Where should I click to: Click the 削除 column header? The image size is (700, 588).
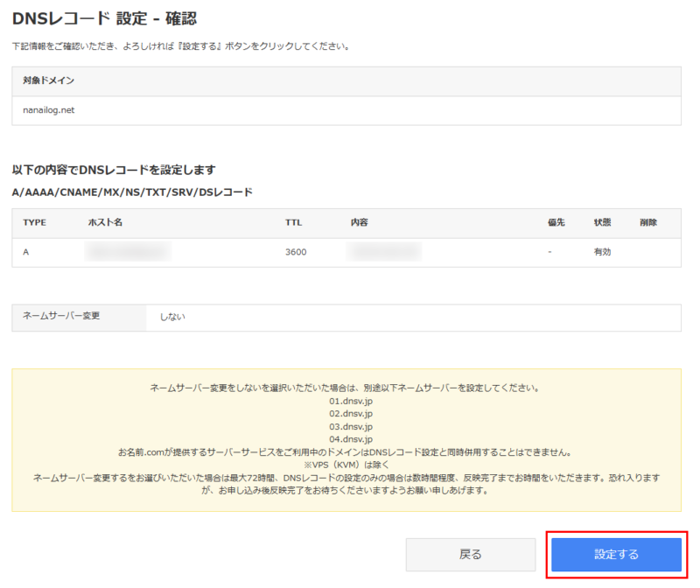tap(648, 223)
